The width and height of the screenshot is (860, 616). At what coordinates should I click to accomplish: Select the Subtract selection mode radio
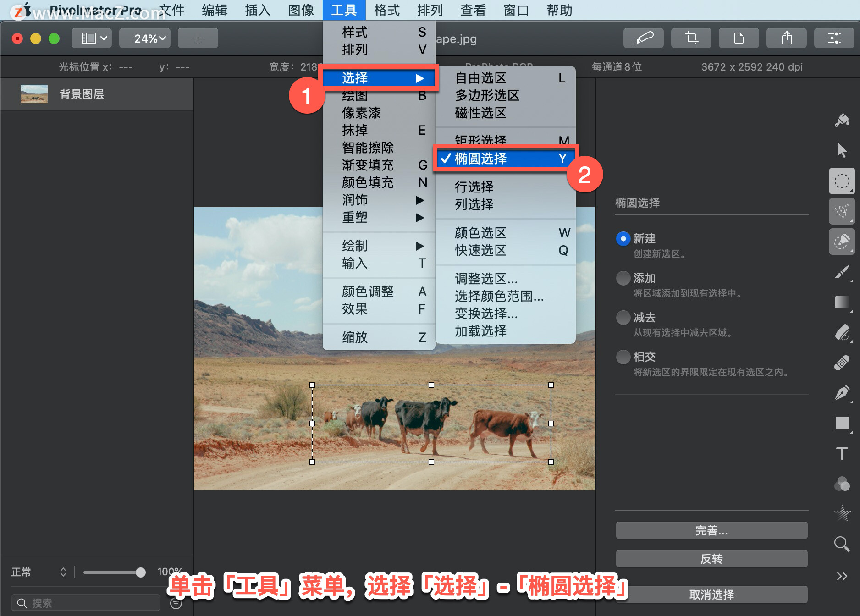623,318
